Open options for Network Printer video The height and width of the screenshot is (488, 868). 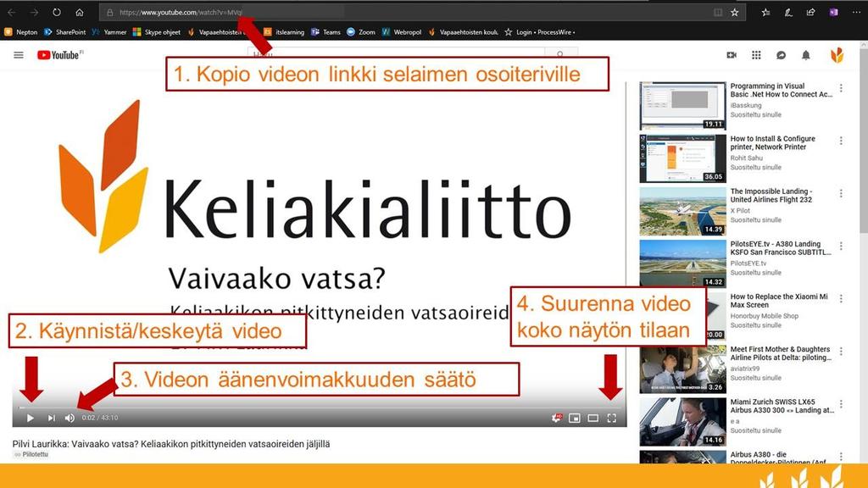[841, 141]
